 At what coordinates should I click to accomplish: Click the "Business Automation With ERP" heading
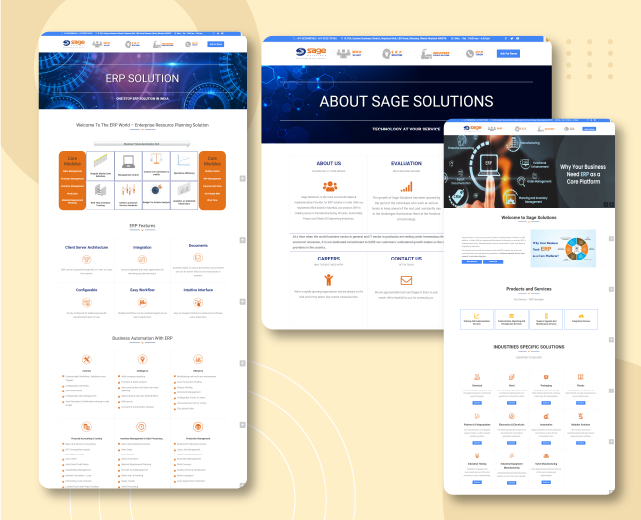point(142,338)
